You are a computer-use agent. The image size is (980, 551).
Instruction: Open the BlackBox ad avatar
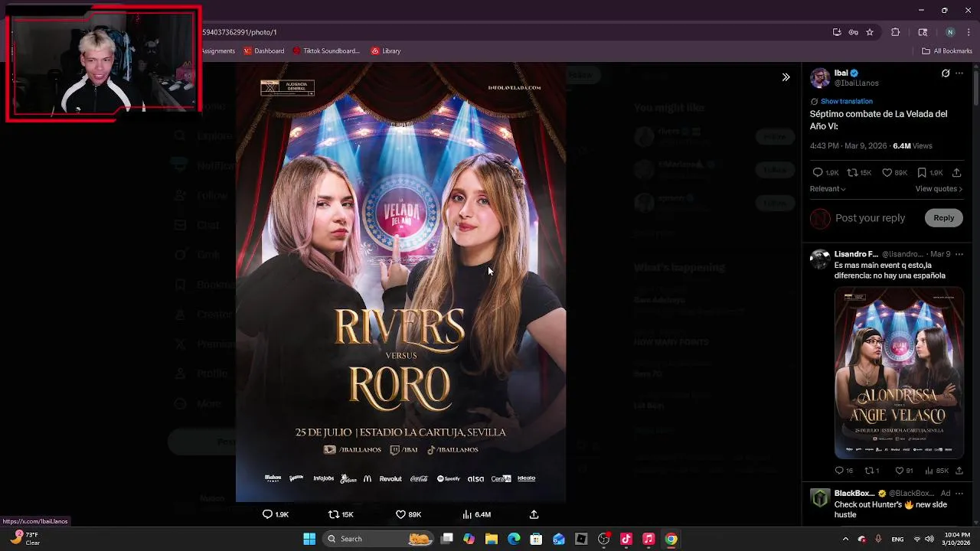tap(820, 498)
